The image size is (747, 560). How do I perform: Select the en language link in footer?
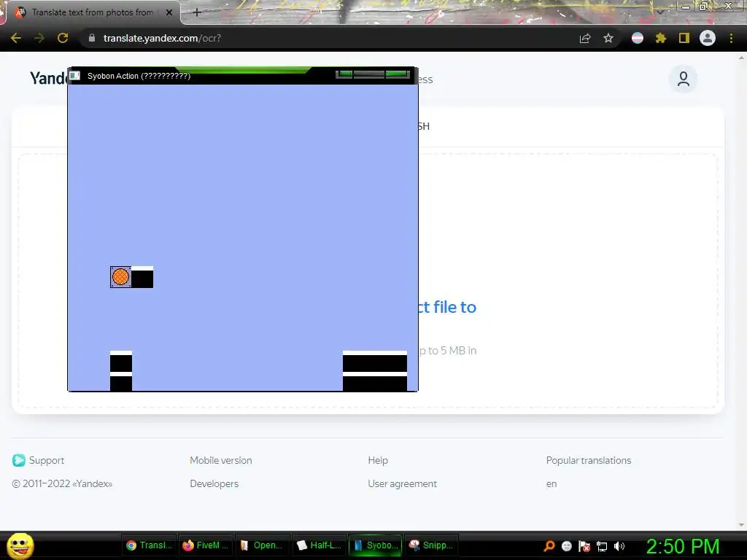(551, 484)
